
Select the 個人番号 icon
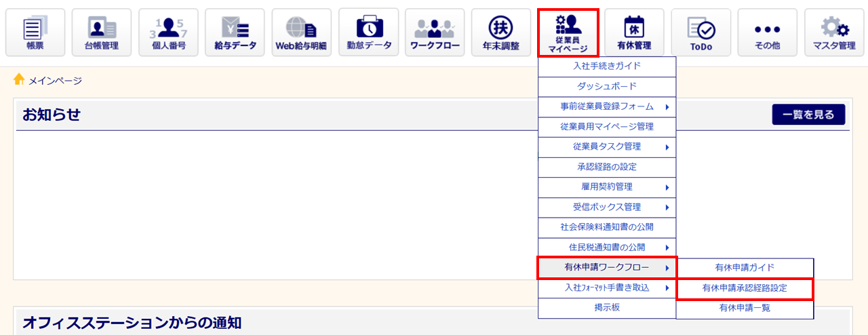[168, 33]
